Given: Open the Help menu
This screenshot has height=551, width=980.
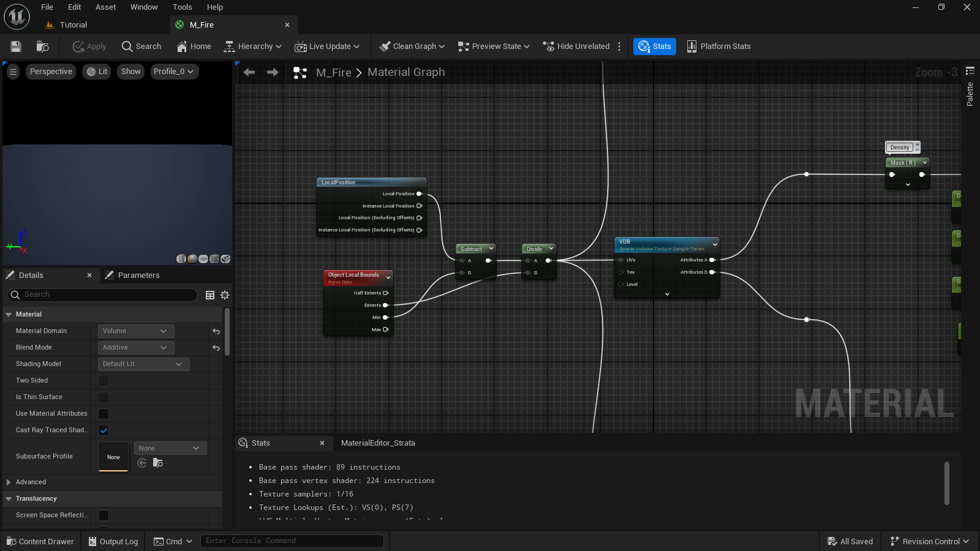Looking at the screenshot, I should pyautogui.click(x=215, y=7).
